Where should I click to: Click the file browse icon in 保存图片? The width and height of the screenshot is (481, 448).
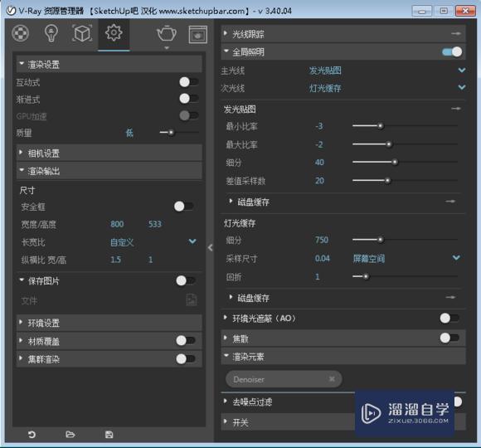click(x=192, y=299)
